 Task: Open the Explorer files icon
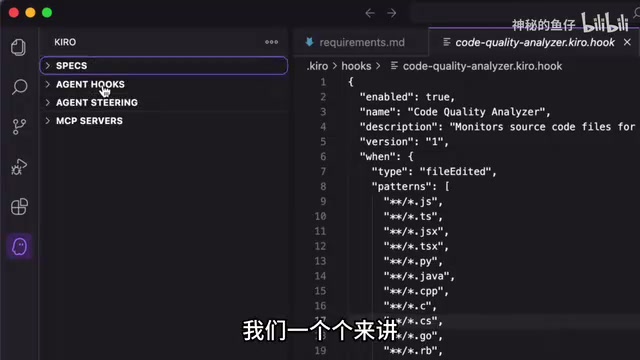pyautogui.click(x=18, y=47)
